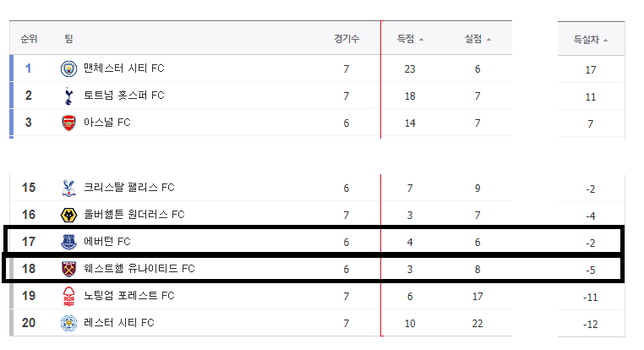
Task: Click the Leicester City club crest
Action: pyautogui.click(x=68, y=323)
